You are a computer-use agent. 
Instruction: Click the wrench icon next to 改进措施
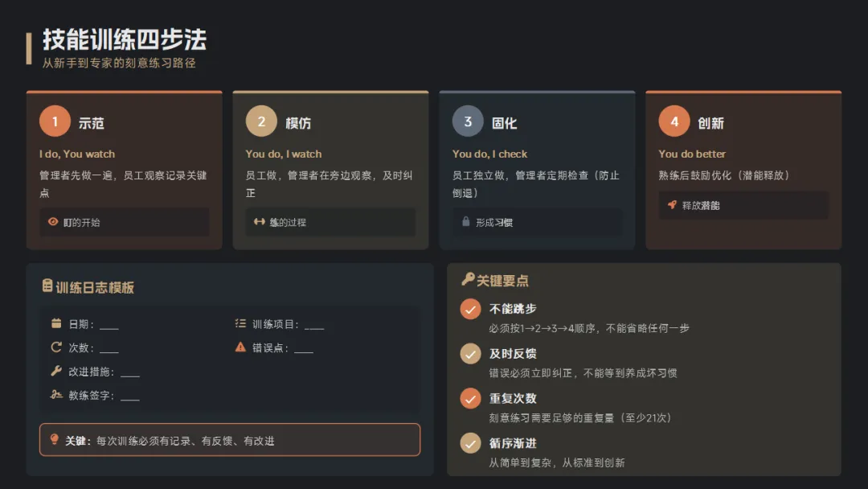(56, 371)
